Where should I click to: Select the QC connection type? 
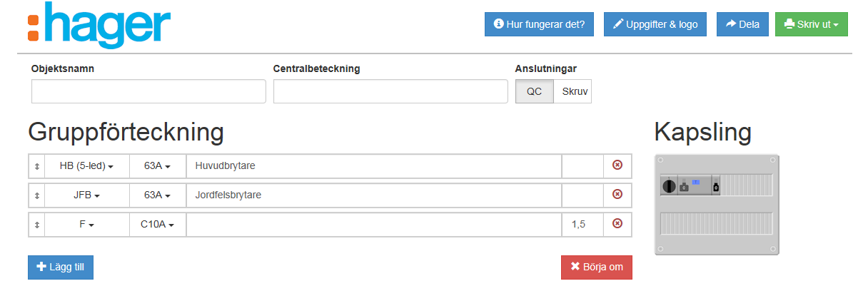(x=534, y=91)
